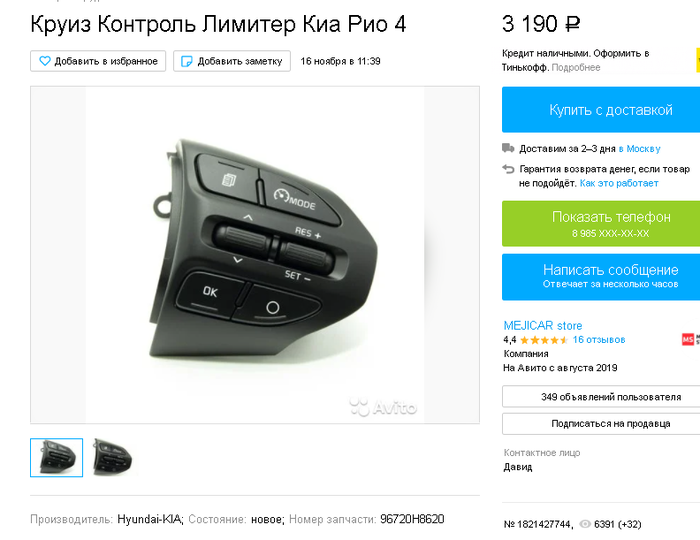Select the first product thumbnail
Viewport: 700px width, 540px height.
point(56,457)
